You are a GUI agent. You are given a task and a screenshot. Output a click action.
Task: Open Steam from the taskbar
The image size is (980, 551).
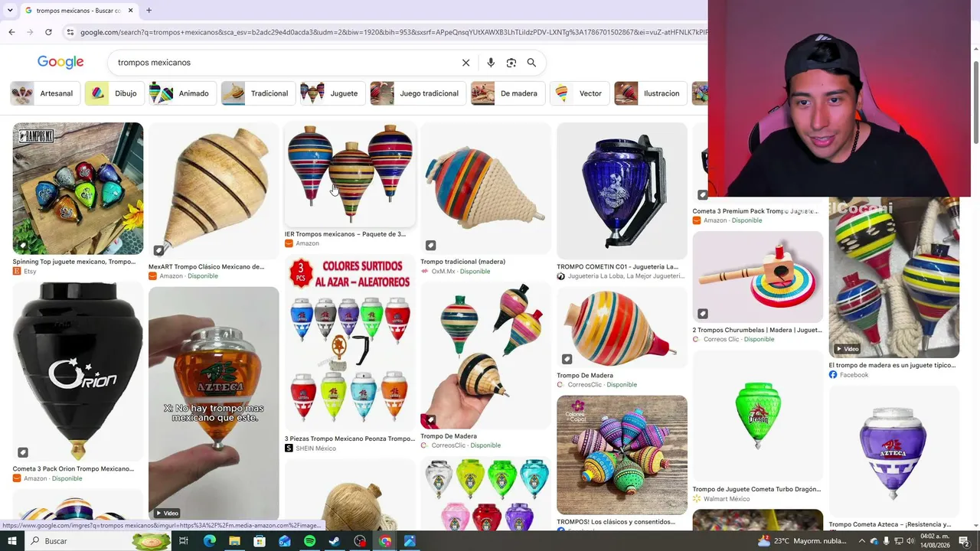[x=335, y=541]
